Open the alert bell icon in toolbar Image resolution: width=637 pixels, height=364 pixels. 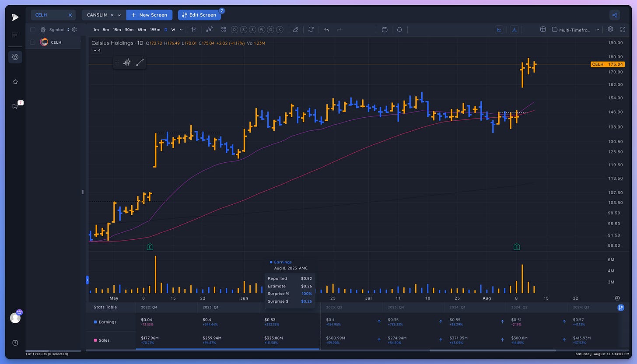pyautogui.click(x=399, y=30)
